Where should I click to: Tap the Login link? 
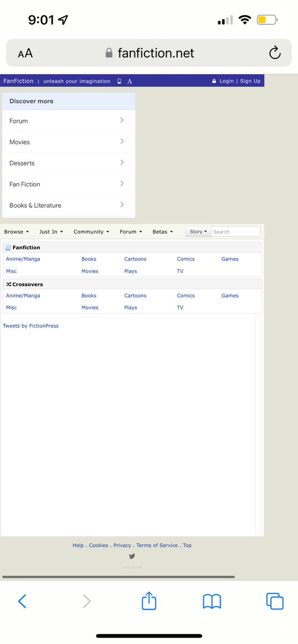(226, 81)
